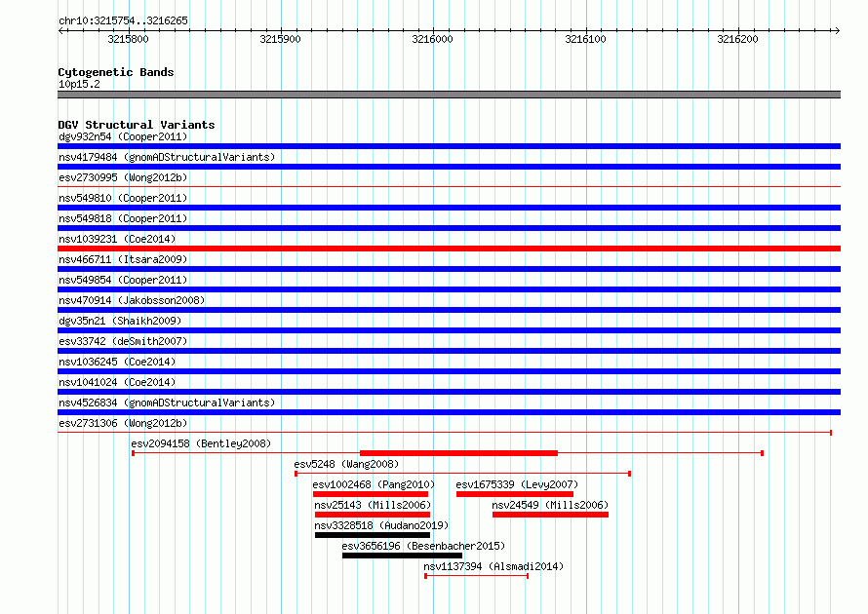Image resolution: width=868 pixels, height=614 pixels.
Task: Click ruler position 3215800
Action: 129,39
